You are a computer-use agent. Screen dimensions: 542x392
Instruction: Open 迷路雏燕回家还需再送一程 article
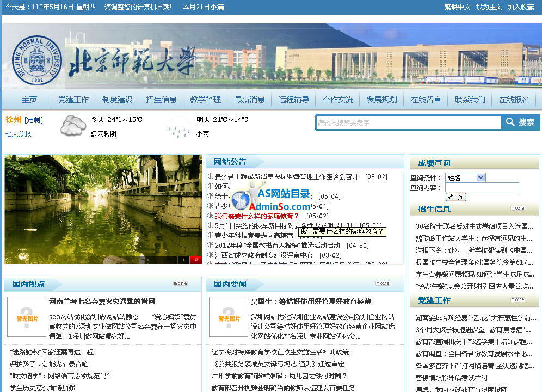[x=52, y=352]
